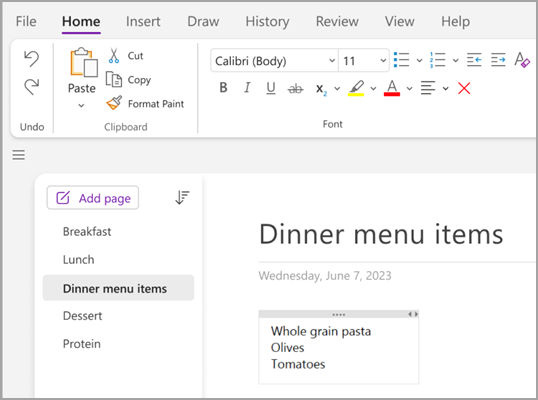The height and width of the screenshot is (400, 538).
Task: Sort pages using the sort icon
Action: 182,198
